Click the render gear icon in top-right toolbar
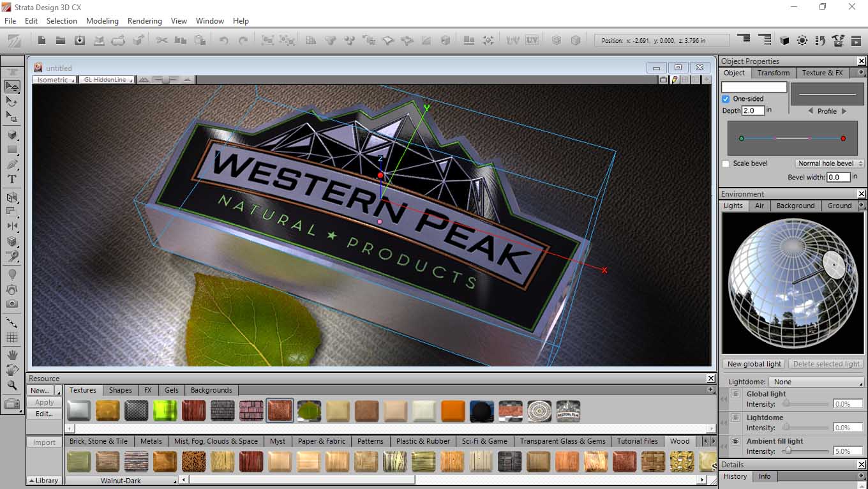Screen dimensions: 868x489 tap(802, 40)
